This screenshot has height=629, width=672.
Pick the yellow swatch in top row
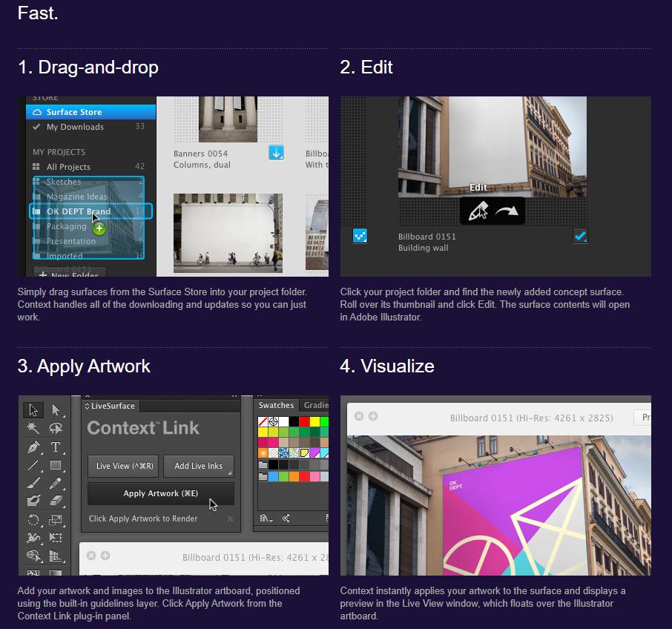point(314,421)
